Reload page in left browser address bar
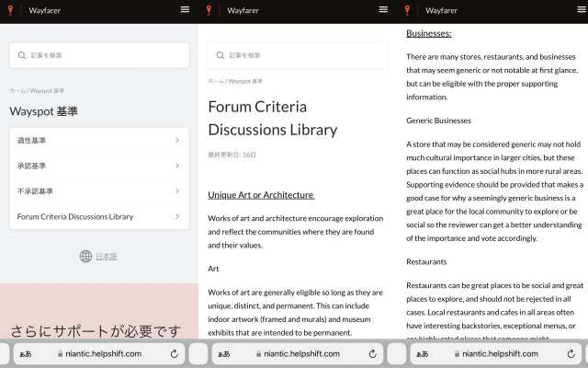 175,353
